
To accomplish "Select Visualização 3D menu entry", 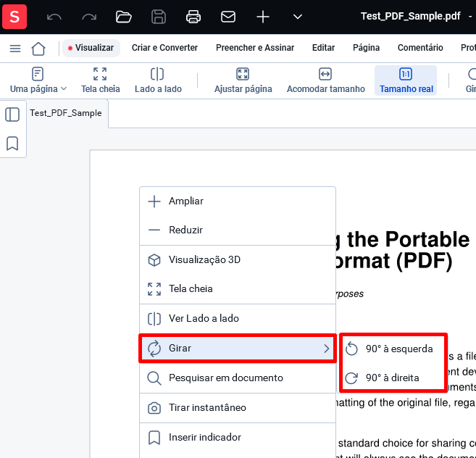I will 238,259.
